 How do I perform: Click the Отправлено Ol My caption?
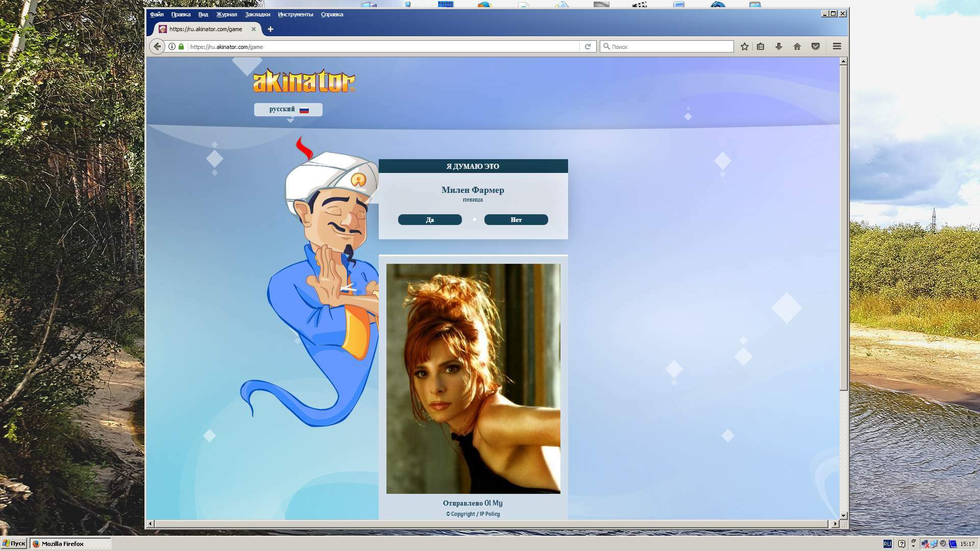(473, 503)
